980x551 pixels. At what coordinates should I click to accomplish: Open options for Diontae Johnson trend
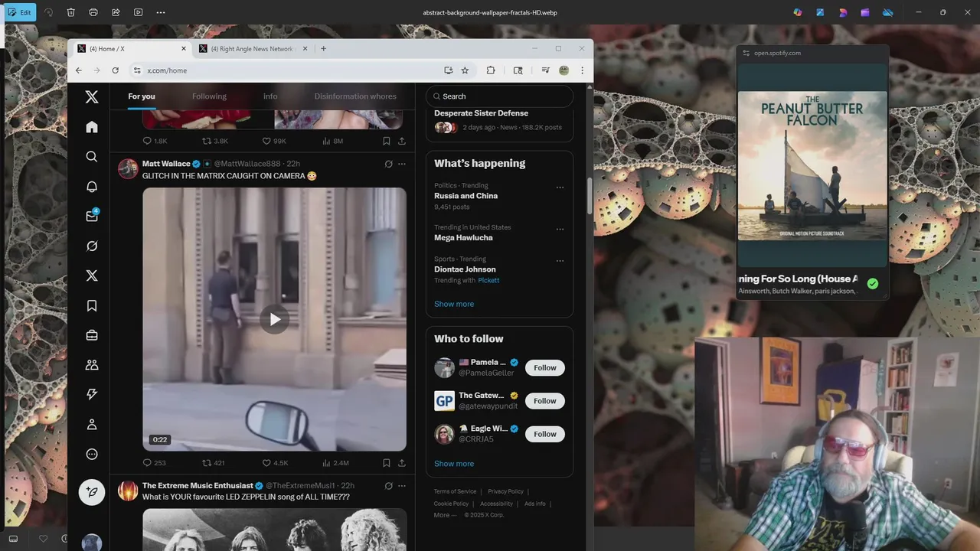560,261
